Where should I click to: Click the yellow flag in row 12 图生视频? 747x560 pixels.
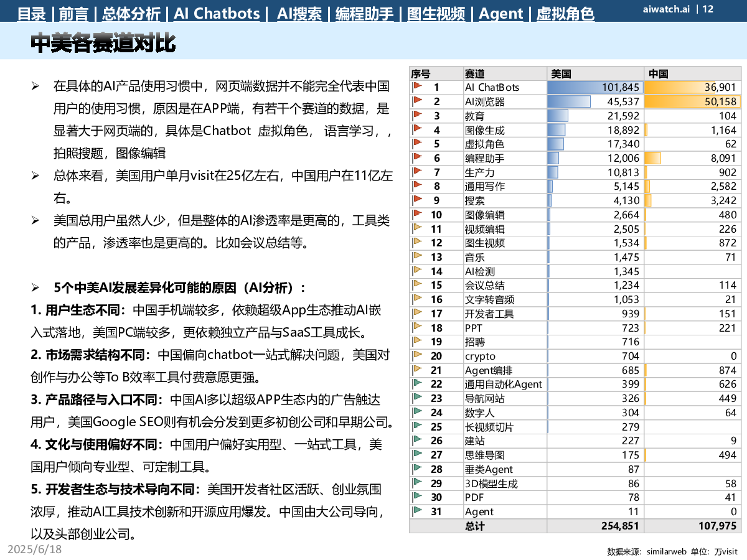point(417,243)
